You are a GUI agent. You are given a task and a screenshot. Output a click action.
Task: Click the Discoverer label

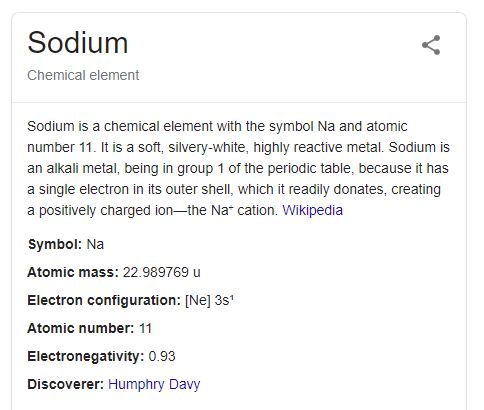tap(66, 384)
